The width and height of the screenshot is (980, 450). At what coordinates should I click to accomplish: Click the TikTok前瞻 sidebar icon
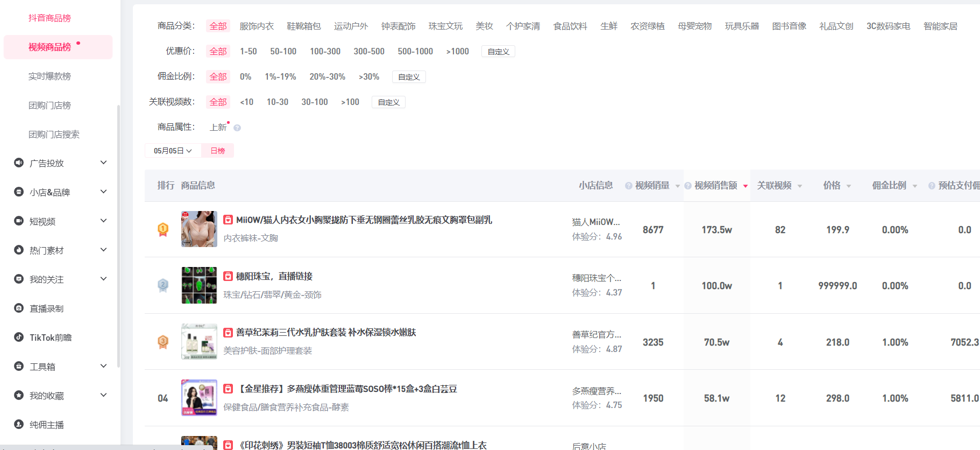pos(19,337)
